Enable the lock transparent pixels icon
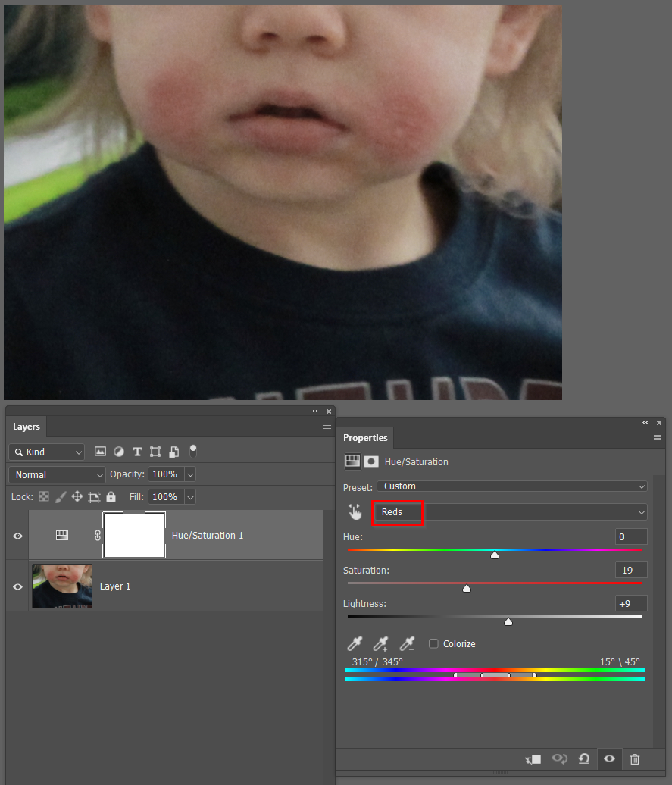 click(x=43, y=496)
